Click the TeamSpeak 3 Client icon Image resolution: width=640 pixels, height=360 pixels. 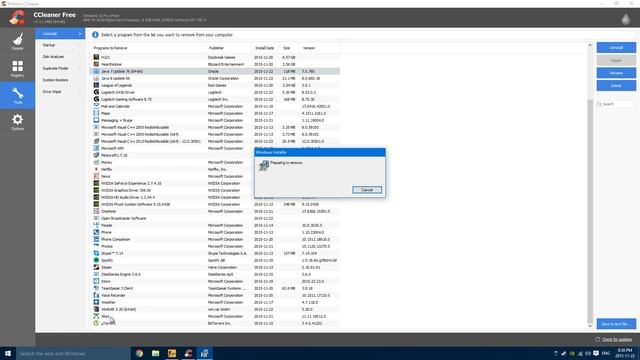pos(96,288)
